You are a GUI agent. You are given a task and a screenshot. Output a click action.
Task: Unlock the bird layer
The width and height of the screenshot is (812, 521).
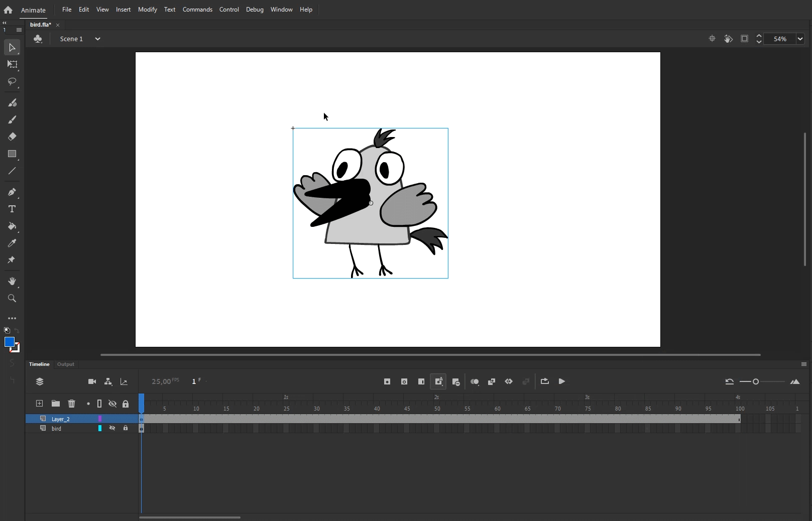click(126, 428)
